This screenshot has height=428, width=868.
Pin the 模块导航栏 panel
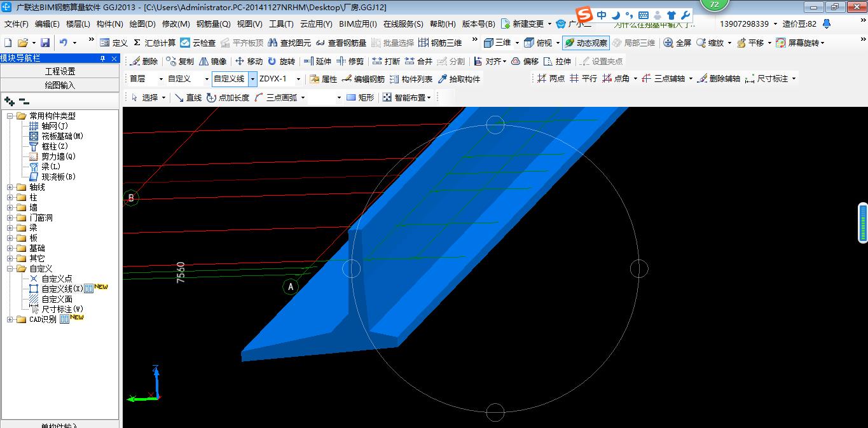tap(103, 59)
